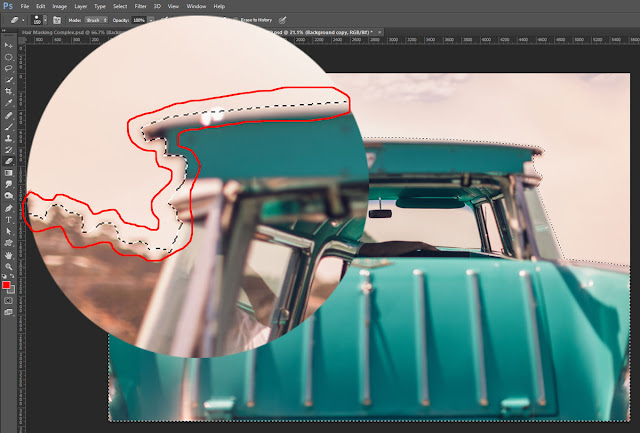Click the Photoshop Ps logo
The width and height of the screenshot is (640, 433).
pyautogui.click(x=8, y=7)
